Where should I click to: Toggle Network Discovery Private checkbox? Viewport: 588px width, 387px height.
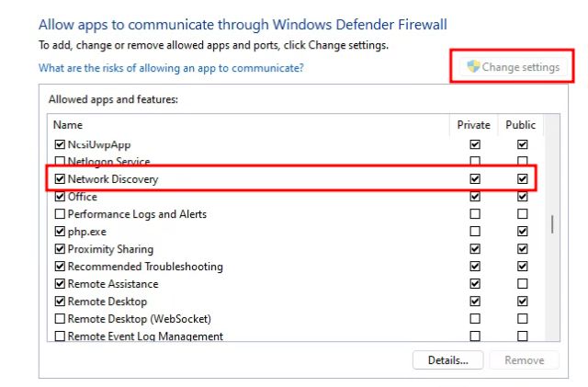point(475,179)
